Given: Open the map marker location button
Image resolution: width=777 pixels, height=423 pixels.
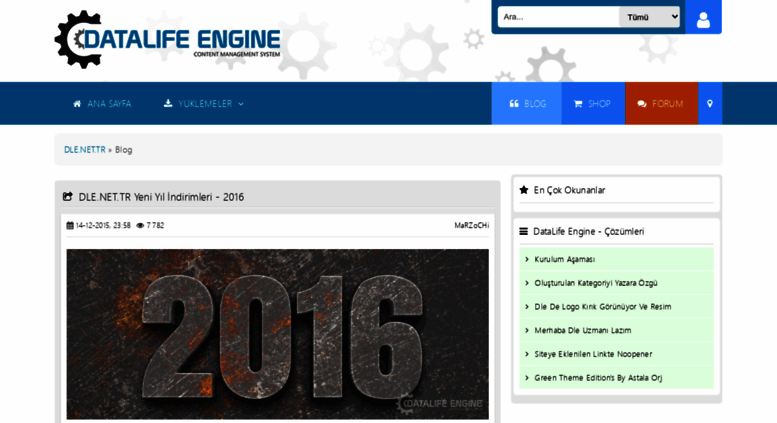Looking at the screenshot, I should pyautogui.click(x=710, y=104).
